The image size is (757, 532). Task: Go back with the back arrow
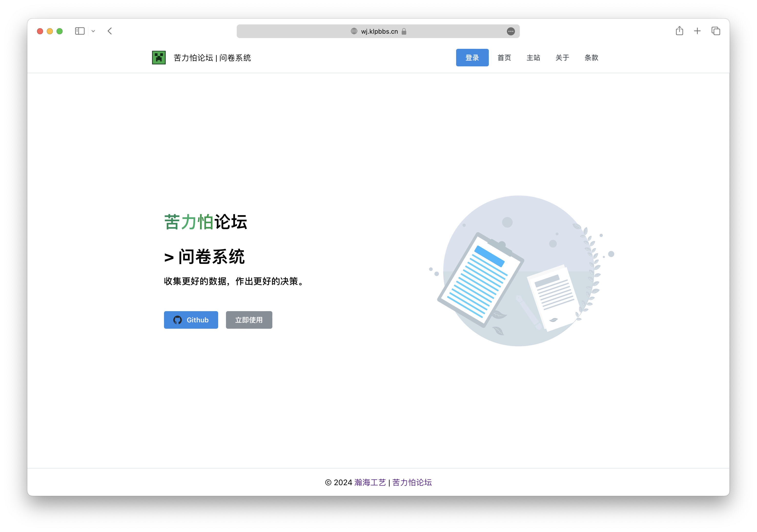[110, 31]
